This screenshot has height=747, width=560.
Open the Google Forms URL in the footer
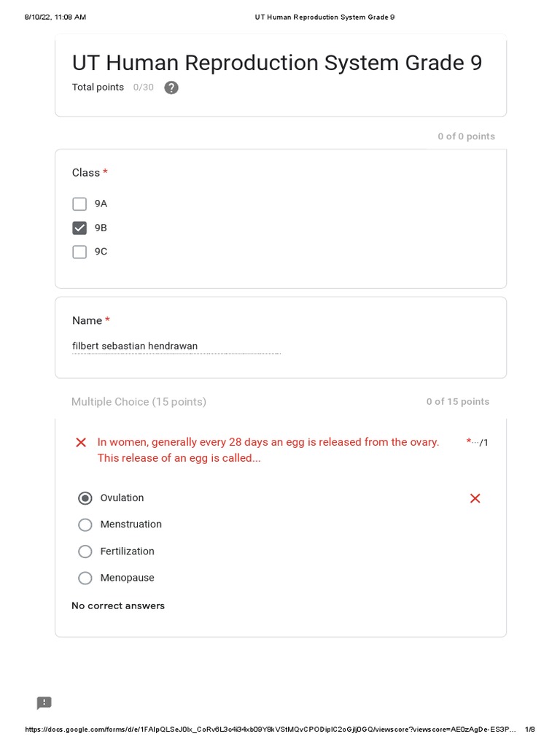click(x=270, y=729)
